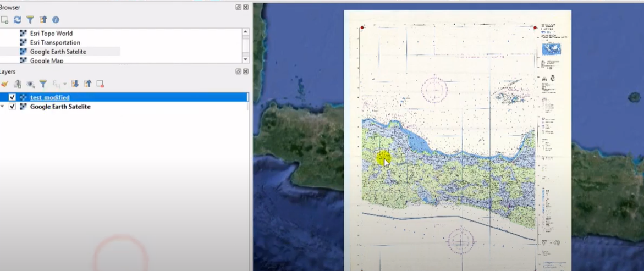Click top-right red control point on map
This screenshot has height=271, width=644.
coord(535,28)
